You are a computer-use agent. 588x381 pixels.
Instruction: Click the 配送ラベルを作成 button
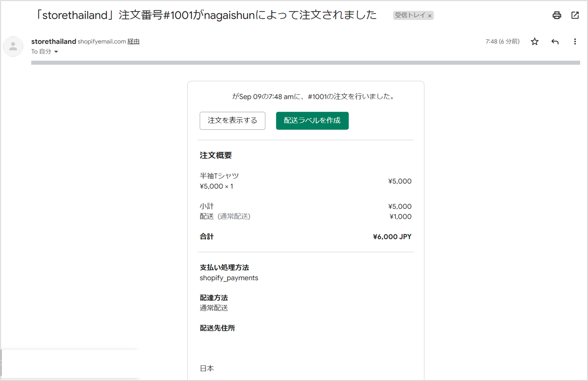(x=312, y=121)
